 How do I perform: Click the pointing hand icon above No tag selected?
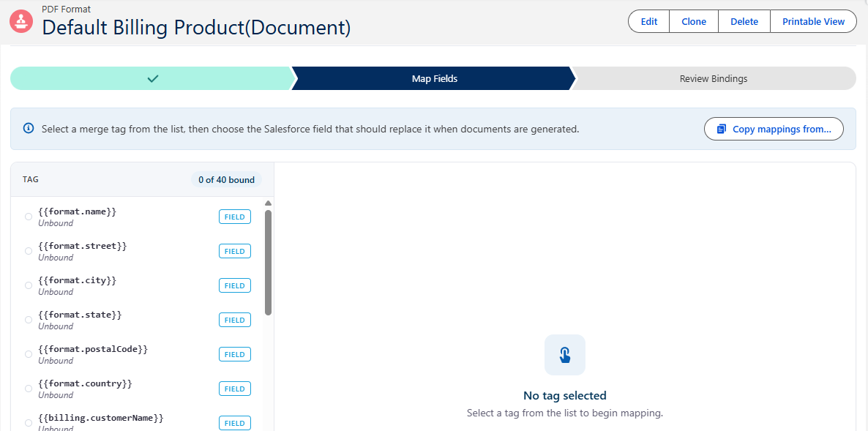(565, 355)
